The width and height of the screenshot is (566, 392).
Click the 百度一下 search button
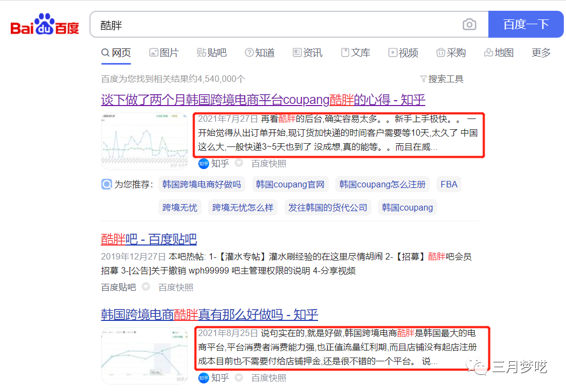point(526,25)
